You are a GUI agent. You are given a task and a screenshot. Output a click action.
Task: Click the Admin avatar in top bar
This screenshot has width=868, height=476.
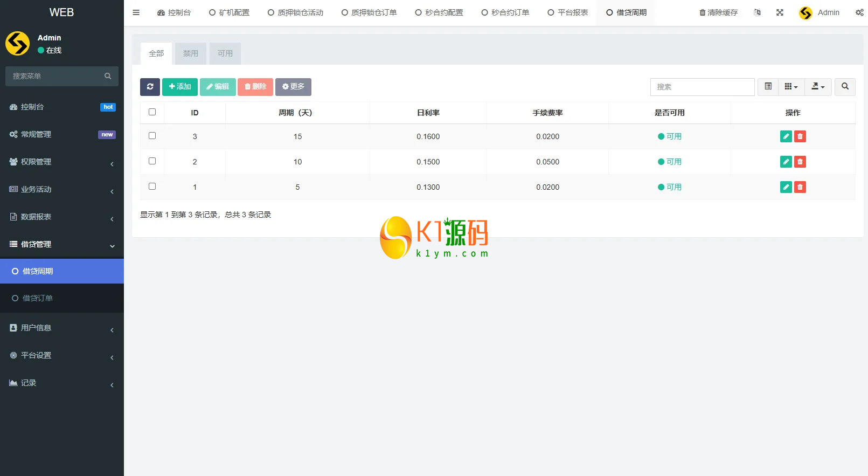(805, 13)
